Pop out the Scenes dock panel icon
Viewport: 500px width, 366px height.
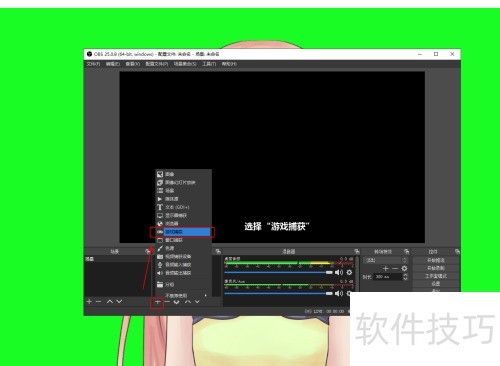tap(148, 252)
